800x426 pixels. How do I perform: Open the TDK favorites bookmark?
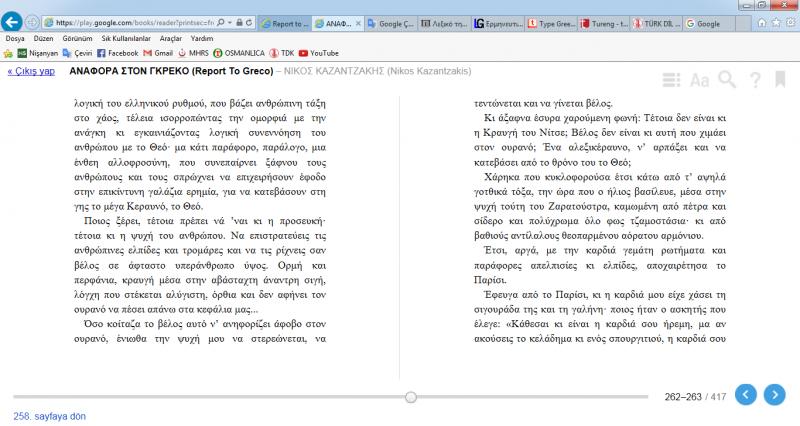[x=282, y=53]
